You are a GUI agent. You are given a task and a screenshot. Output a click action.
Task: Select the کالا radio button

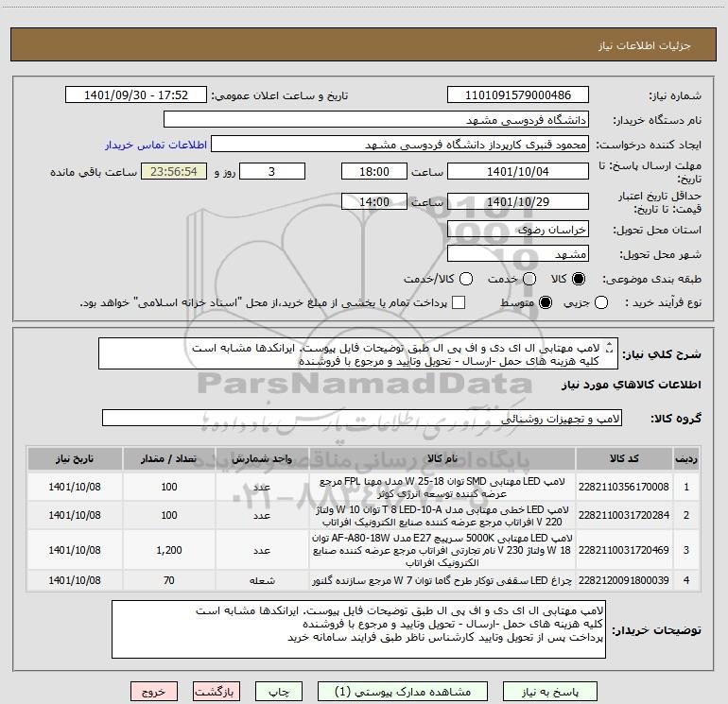point(579,279)
